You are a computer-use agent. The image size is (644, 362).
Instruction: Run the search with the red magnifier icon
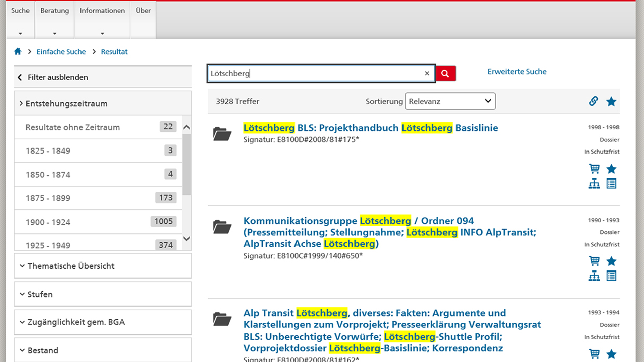click(x=445, y=73)
